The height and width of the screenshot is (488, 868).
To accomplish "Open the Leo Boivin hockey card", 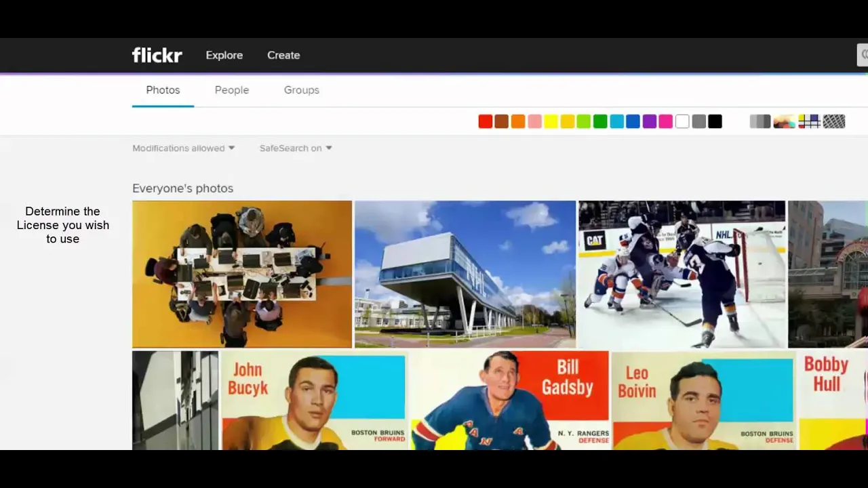I will click(703, 400).
